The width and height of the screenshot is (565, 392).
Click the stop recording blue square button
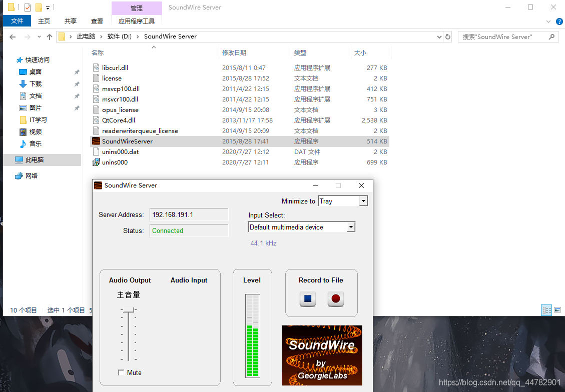308,299
